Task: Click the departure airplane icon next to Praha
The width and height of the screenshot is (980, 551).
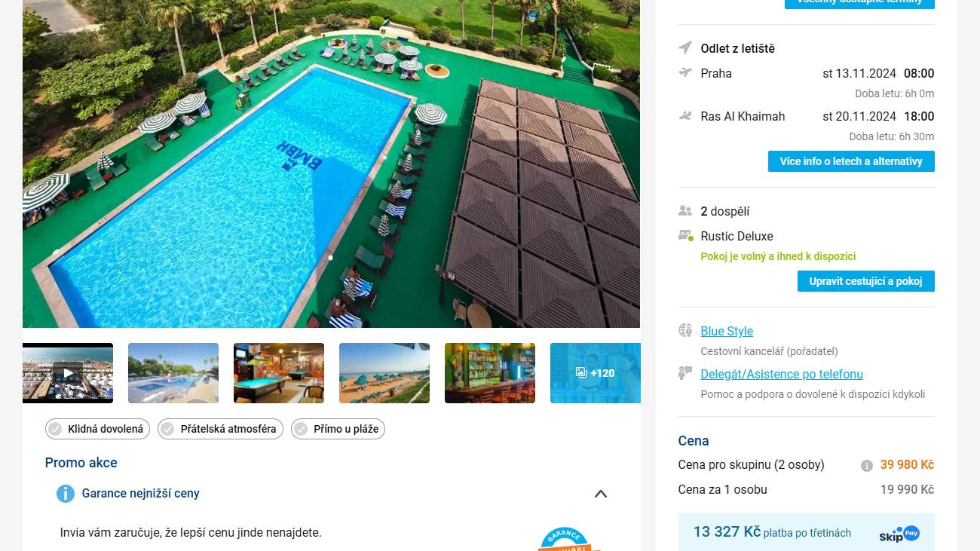Action: point(685,73)
